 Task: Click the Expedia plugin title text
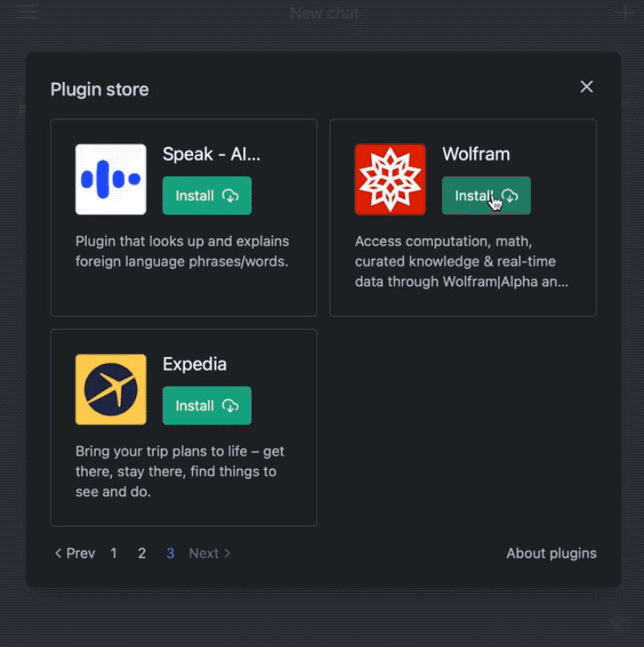[195, 364]
